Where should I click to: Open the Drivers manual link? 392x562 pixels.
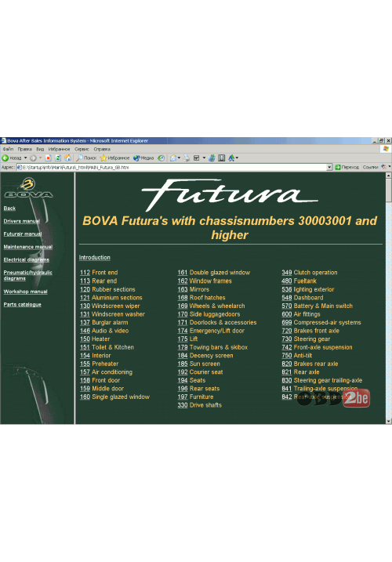click(21, 221)
